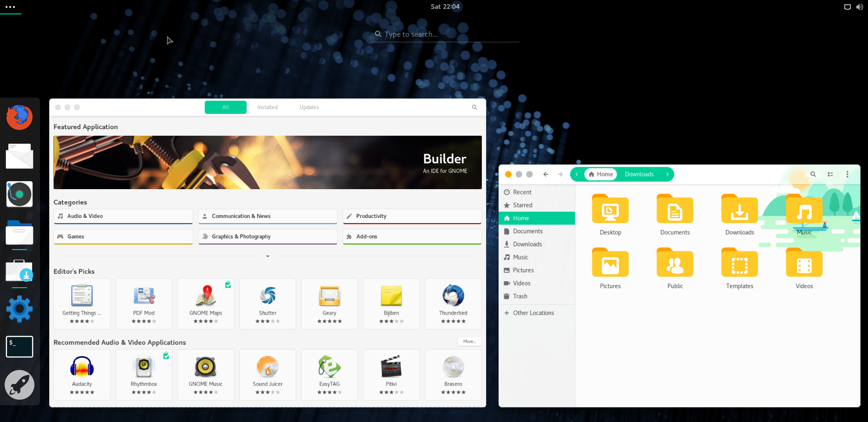The width and height of the screenshot is (868, 422).
Task: Click the search icon in Software window
Action: [x=474, y=107]
